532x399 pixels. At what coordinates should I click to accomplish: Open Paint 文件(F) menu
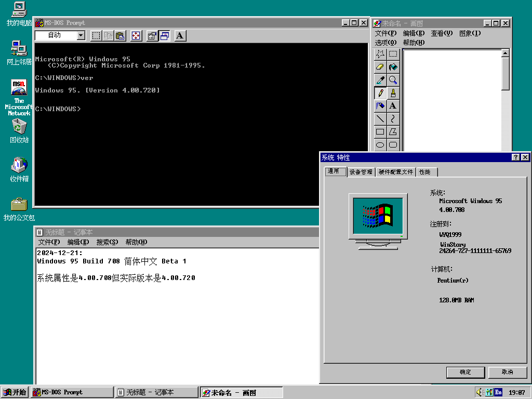[x=385, y=33]
